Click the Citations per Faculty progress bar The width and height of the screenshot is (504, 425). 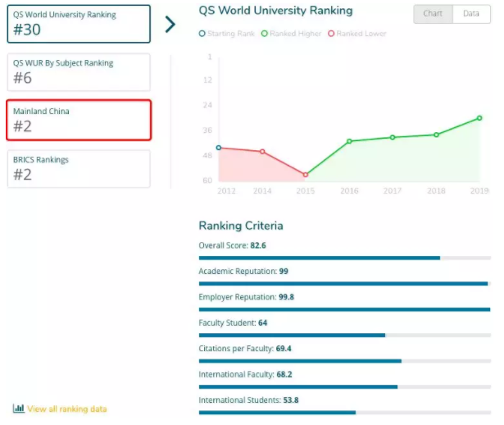click(344, 361)
